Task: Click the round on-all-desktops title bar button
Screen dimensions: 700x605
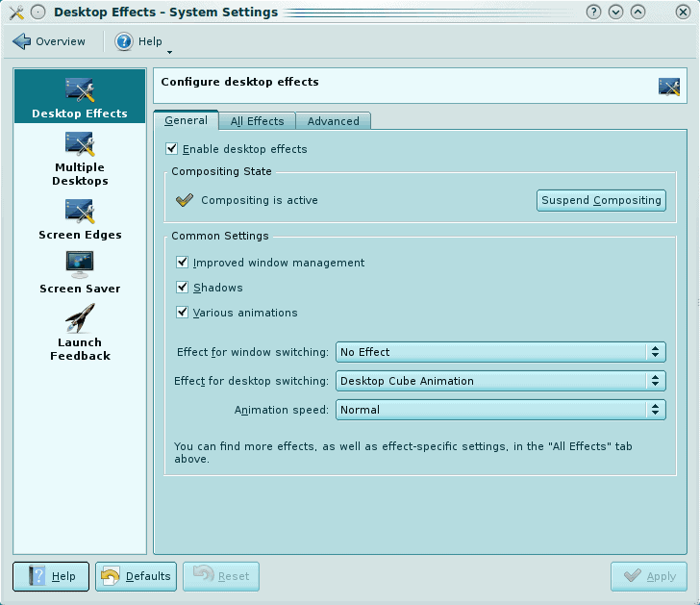Action: pos(38,13)
